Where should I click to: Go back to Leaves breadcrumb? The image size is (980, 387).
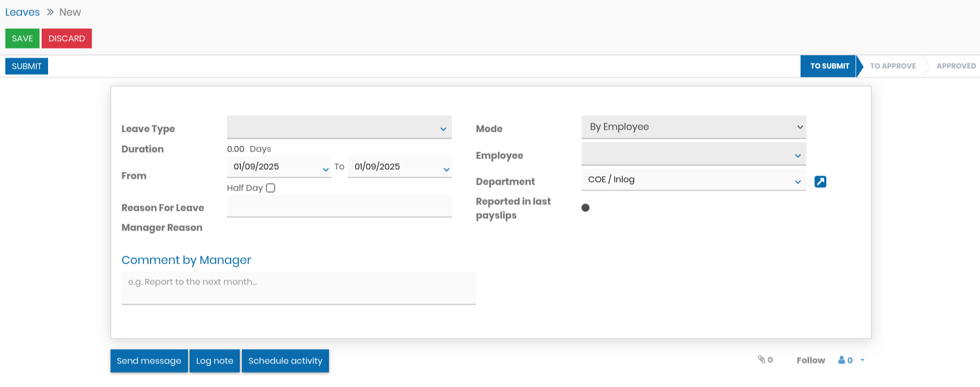coord(22,12)
